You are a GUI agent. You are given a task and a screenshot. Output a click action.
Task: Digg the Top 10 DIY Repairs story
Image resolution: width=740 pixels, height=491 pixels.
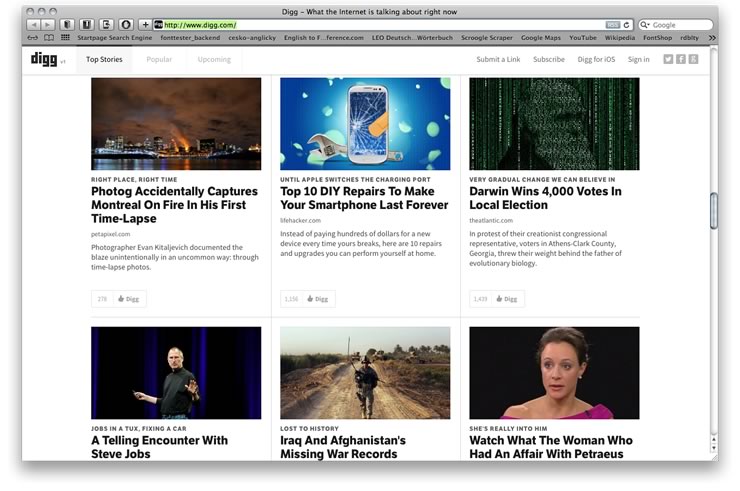tap(318, 299)
